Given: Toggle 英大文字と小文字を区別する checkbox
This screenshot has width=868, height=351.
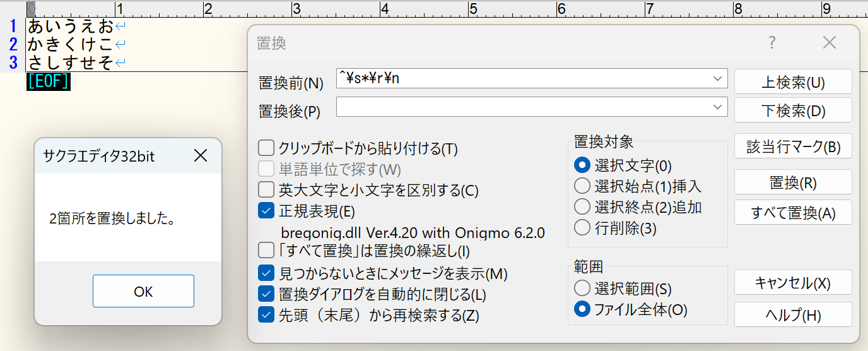Looking at the screenshot, I should pos(266,189).
